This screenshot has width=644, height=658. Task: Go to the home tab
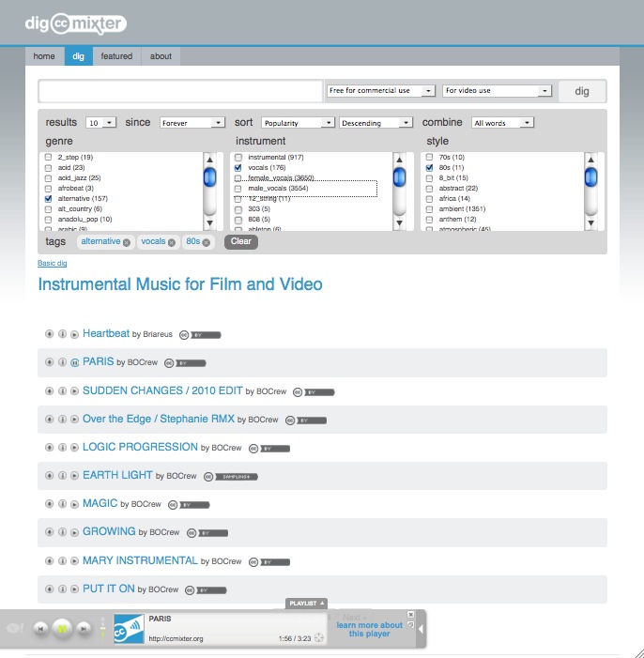coord(44,56)
